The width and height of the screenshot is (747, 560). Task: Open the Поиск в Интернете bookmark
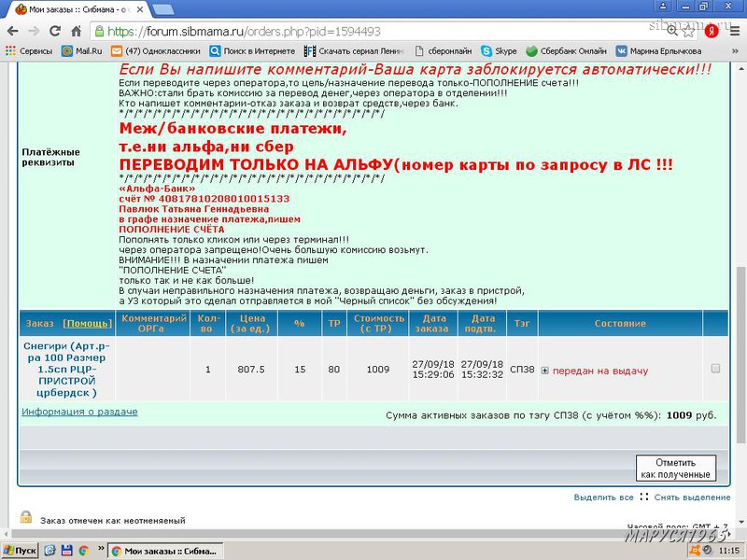(252, 51)
